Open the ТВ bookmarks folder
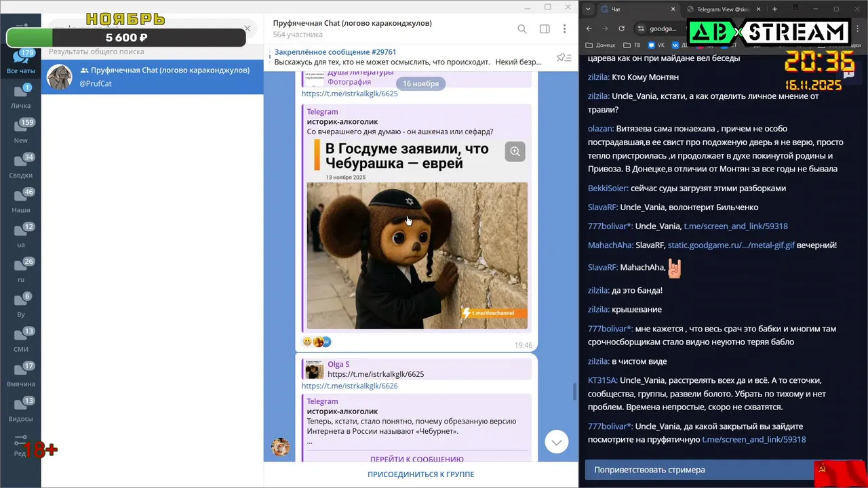The image size is (868, 488). [631, 45]
